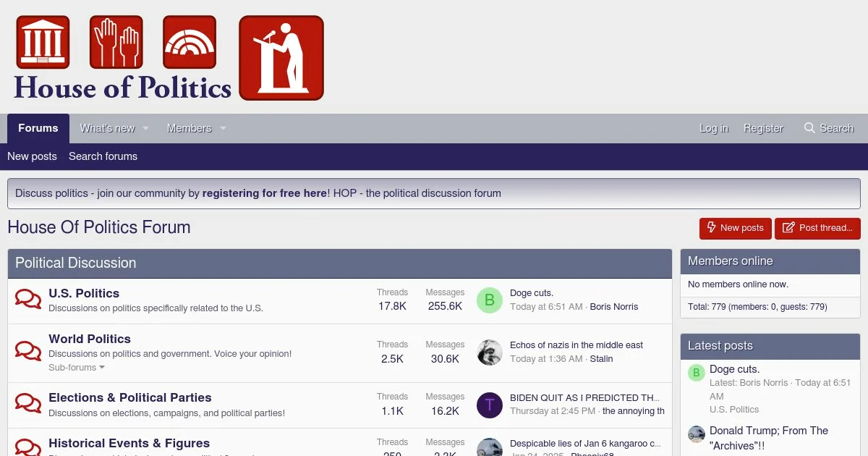Click the House of Politics logo

[169, 58]
